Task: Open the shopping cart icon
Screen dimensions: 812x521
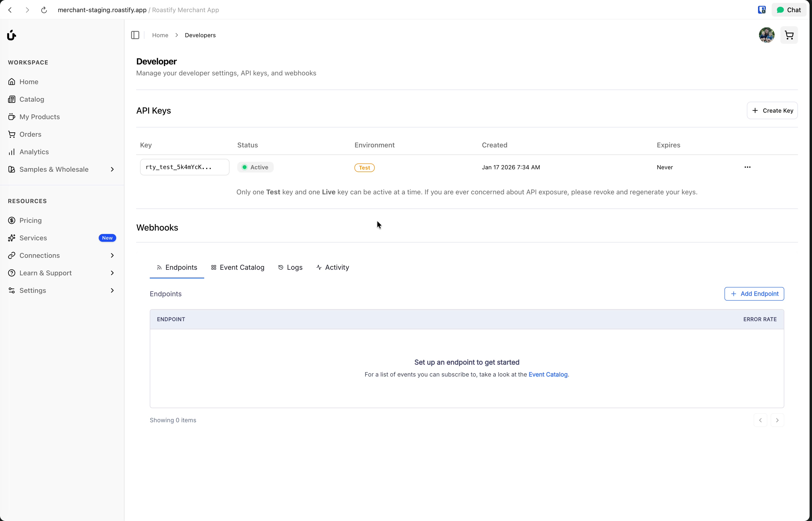Action: 789,35
